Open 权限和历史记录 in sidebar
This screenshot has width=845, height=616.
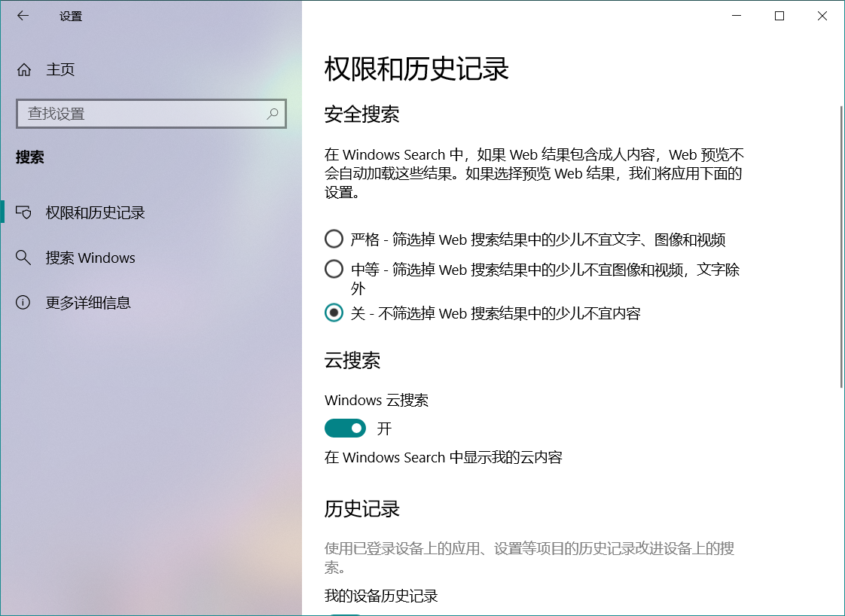151,212
